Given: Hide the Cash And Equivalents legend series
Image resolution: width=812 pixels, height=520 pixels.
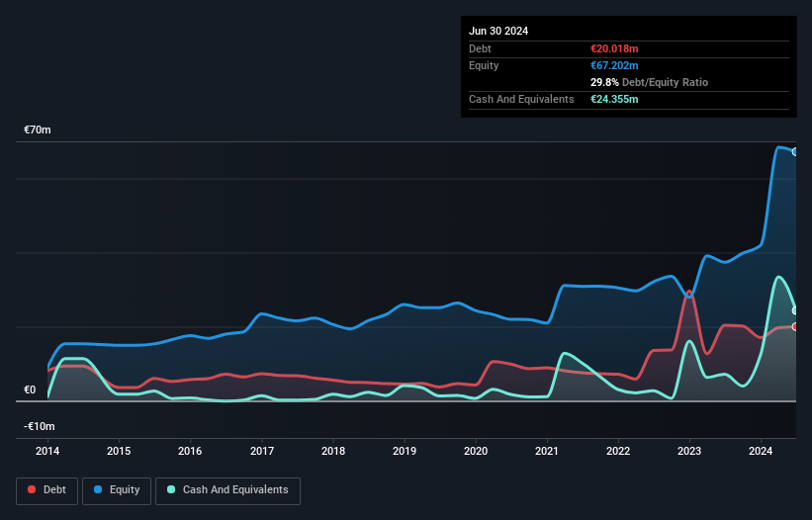Looking at the screenshot, I should pos(226,489).
